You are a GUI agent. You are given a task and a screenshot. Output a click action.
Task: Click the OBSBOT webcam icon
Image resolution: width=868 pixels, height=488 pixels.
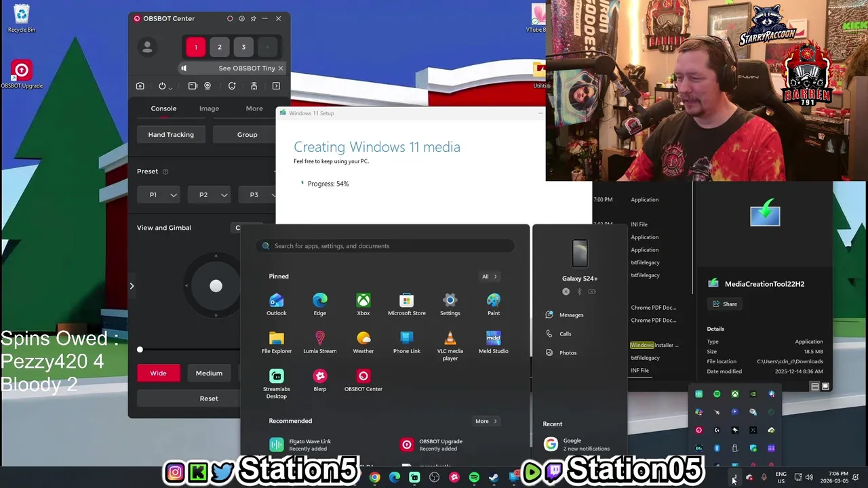208,86
